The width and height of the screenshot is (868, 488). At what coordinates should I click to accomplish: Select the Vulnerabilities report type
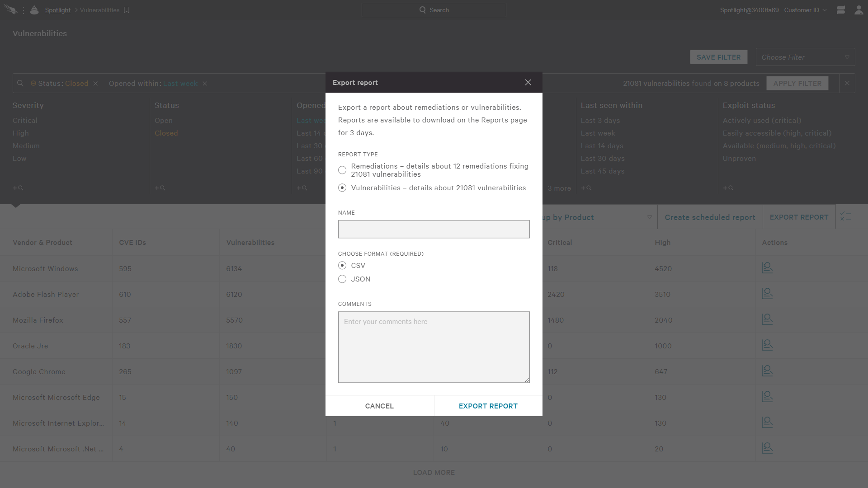342,188
